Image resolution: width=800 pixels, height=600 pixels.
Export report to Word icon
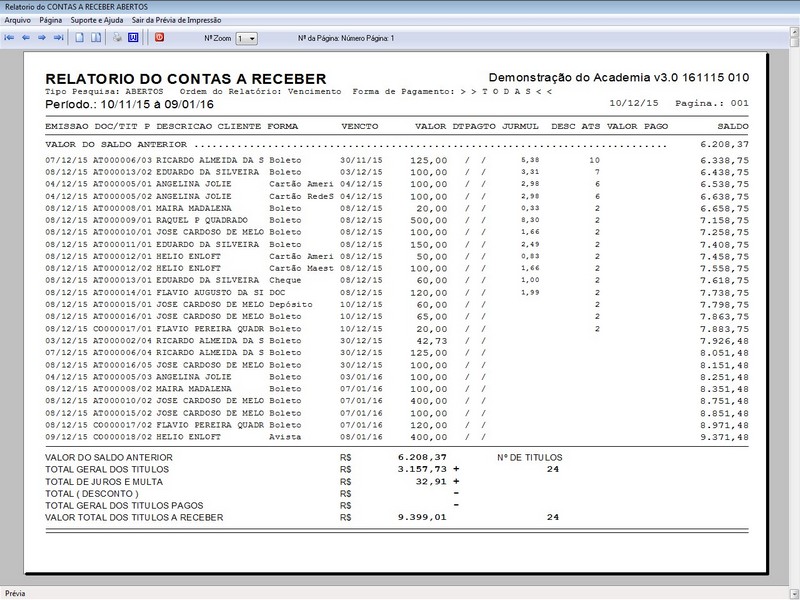[x=133, y=38]
